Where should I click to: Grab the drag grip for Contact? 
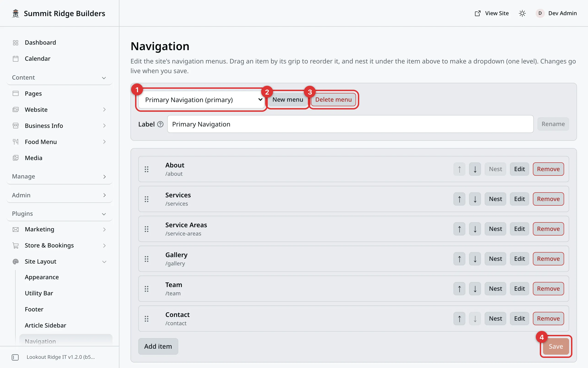tap(147, 319)
